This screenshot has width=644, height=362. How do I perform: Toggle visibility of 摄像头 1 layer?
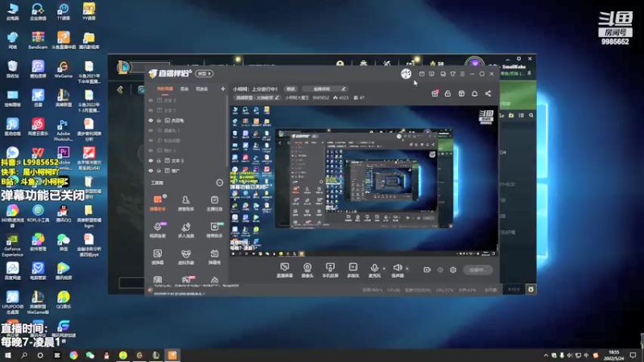pos(151,130)
